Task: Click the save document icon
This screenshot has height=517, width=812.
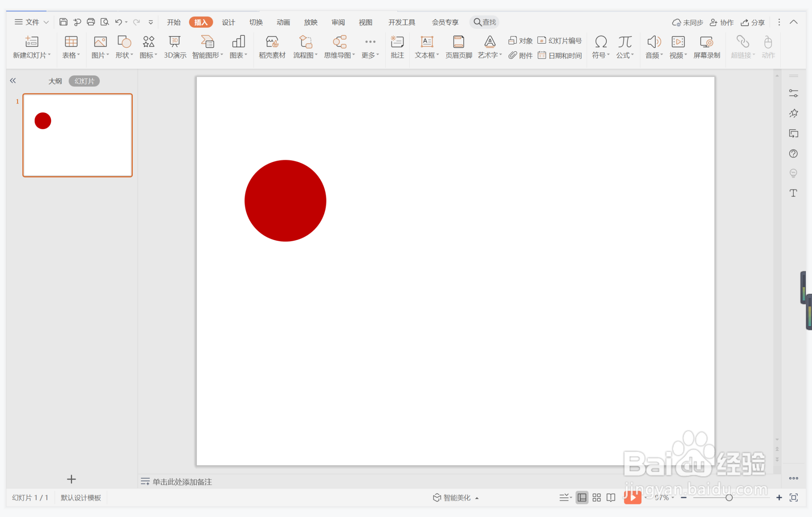Action: (x=63, y=22)
